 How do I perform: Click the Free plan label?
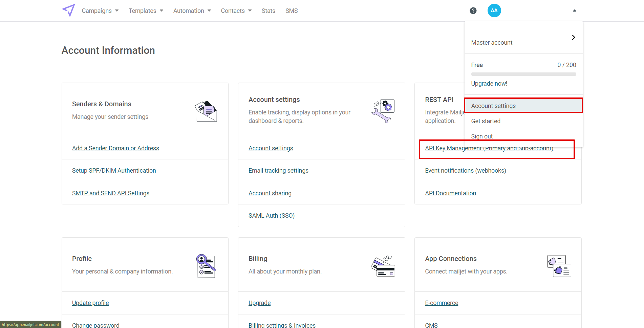pos(477,65)
